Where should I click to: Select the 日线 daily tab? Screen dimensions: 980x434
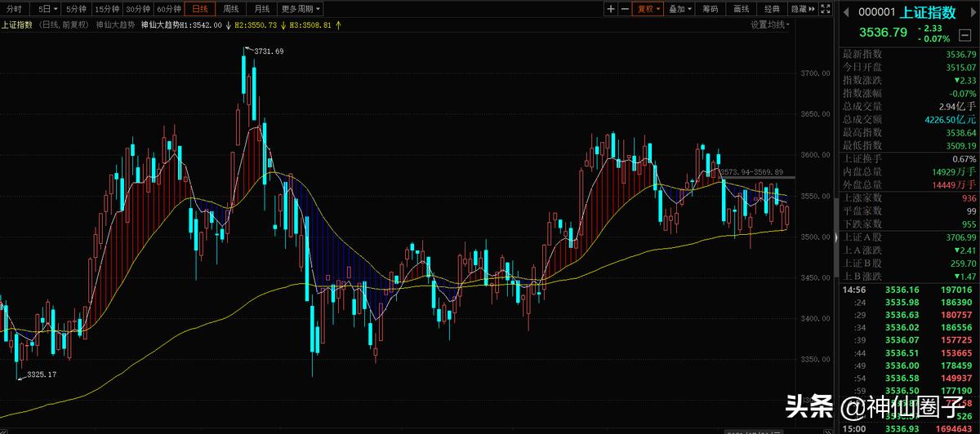click(200, 9)
